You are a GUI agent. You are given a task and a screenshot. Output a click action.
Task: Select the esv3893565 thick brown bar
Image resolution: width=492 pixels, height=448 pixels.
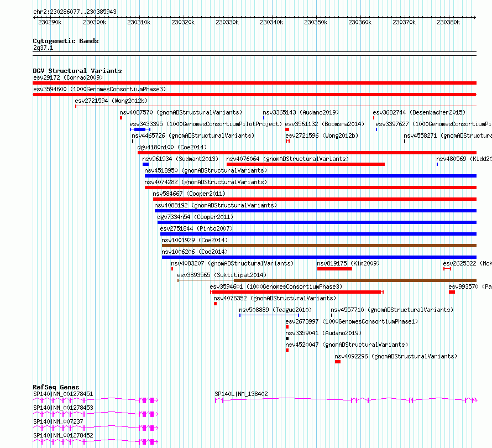pos(355,280)
